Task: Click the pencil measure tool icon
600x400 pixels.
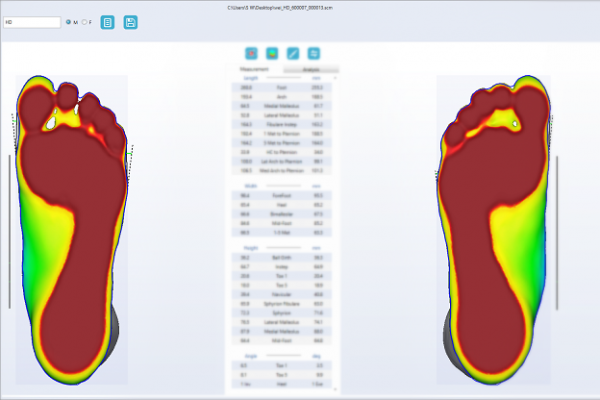Action: pos(293,54)
